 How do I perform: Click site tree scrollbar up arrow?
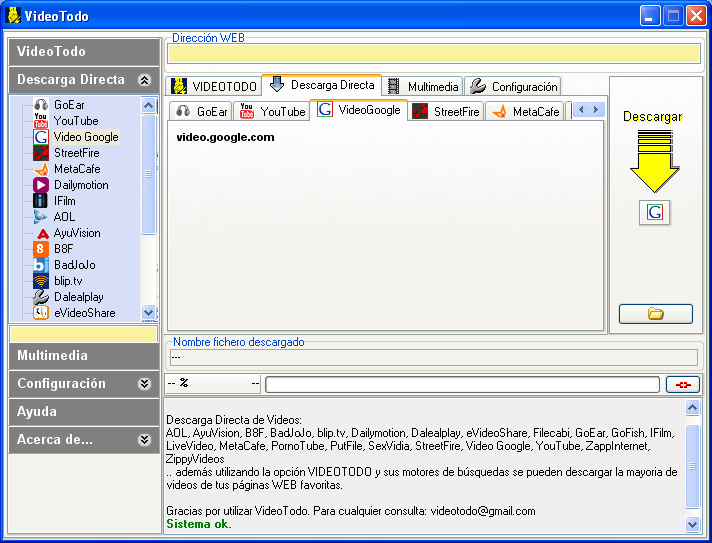point(148,105)
